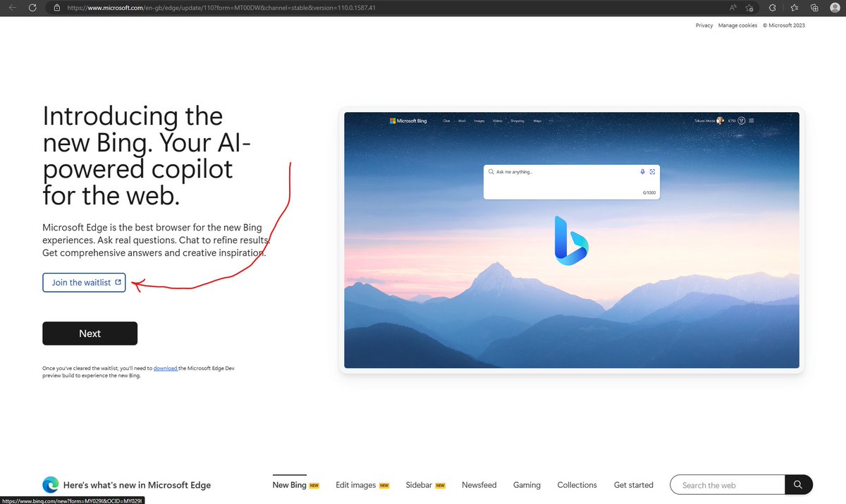Click the "Microsoft Edge is the best browser" paragraph

point(154,240)
